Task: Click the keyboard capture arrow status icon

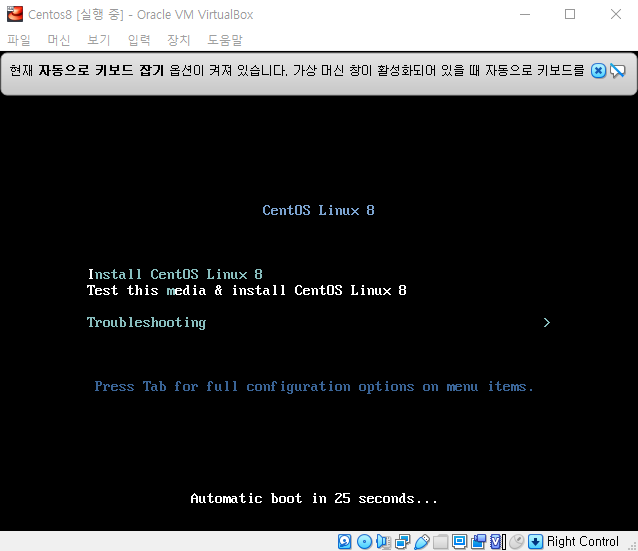Action: pos(535,542)
